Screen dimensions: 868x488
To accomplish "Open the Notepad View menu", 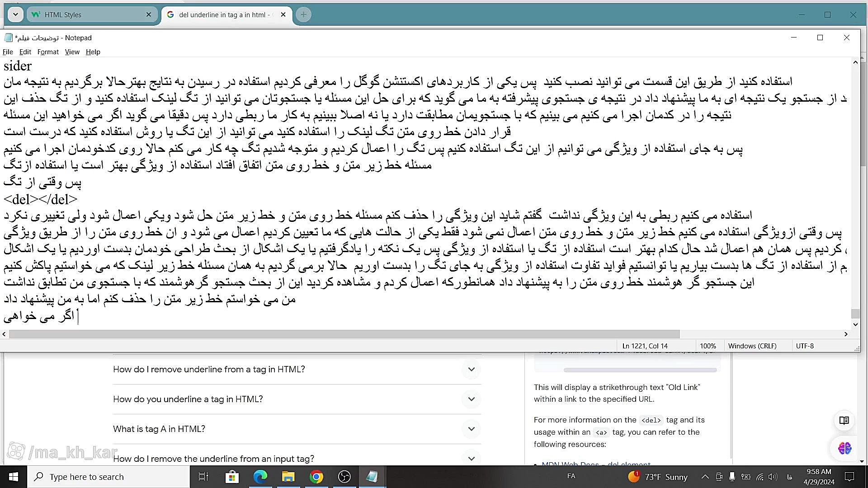I will click(72, 52).
